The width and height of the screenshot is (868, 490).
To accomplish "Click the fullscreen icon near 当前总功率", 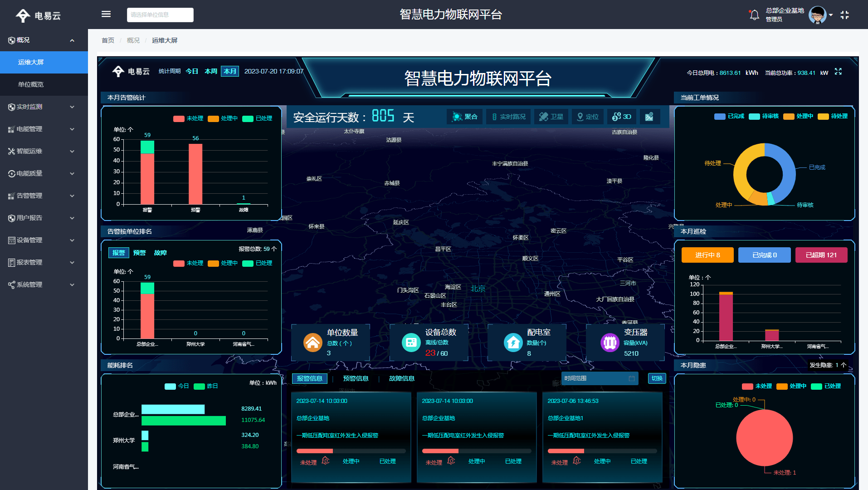I will 838,72.
